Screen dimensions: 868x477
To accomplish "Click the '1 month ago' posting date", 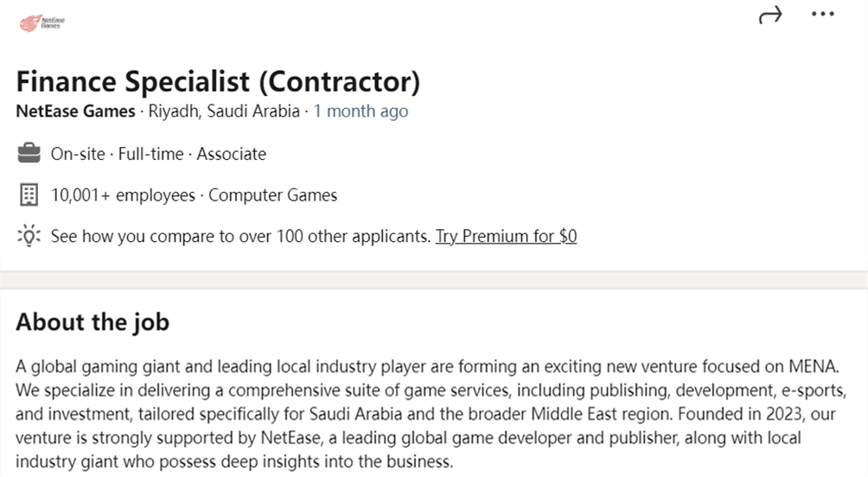I will tap(361, 111).
